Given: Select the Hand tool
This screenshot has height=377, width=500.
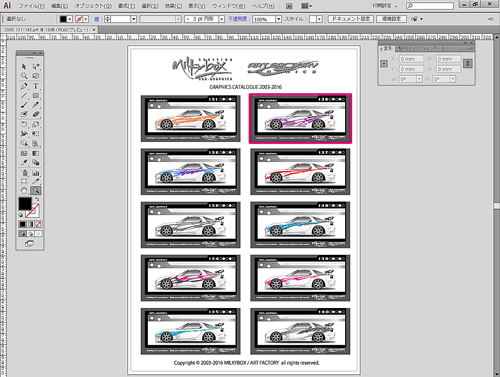Looking at the screenshot, I should pos(24,191).
